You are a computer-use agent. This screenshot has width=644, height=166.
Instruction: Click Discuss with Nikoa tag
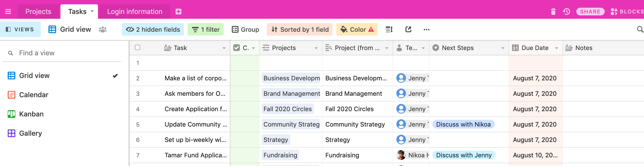(463, 124)
